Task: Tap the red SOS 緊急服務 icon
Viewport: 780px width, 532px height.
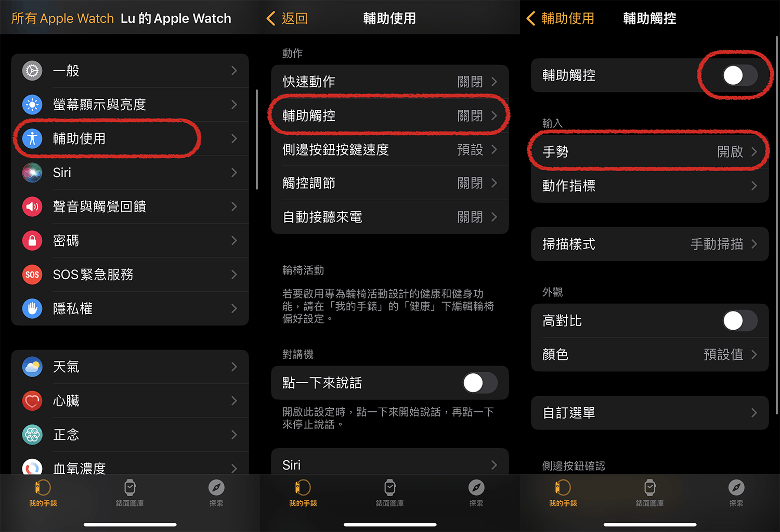Action: click(x=32, y=275)
